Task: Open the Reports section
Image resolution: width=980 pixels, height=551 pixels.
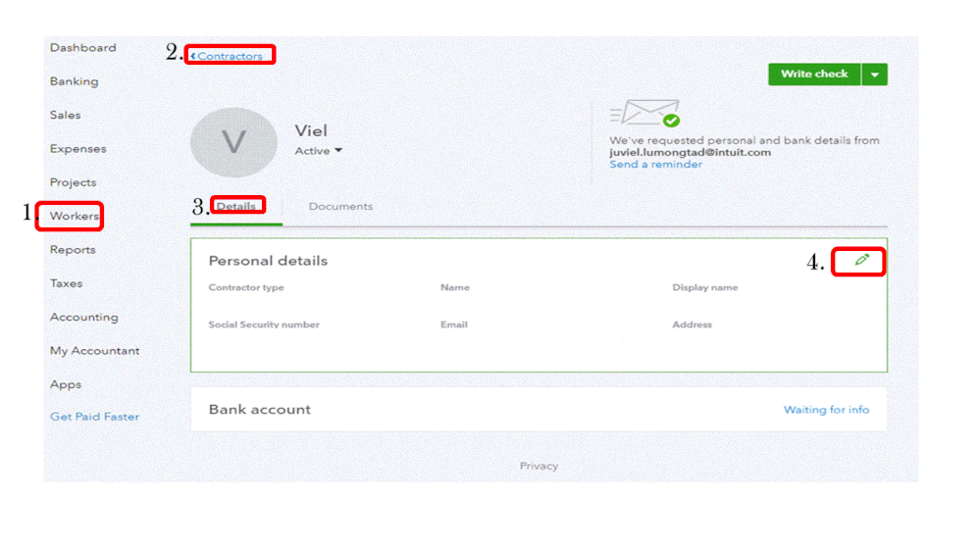Action: click(74, 250)
